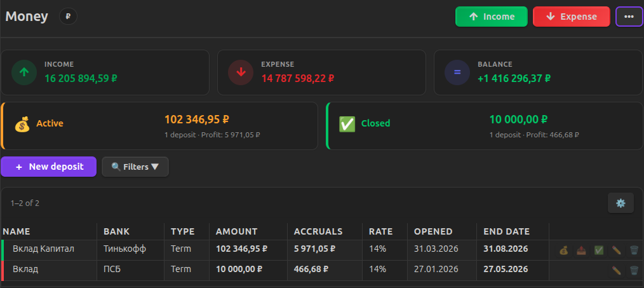This screenshot has height=288, width=644.
Task: Sort by the TYPE column header
Action: pos(183,231)
